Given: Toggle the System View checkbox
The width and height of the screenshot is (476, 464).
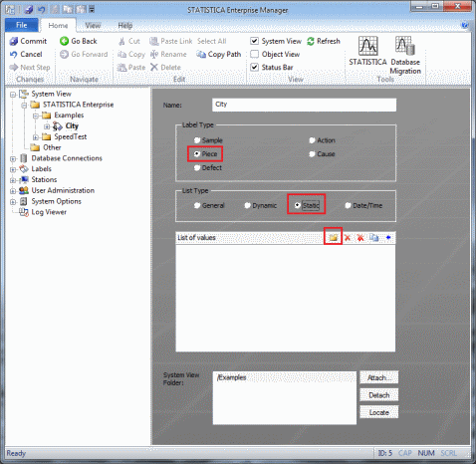Looking at the screenshot, I should point(254,41).
